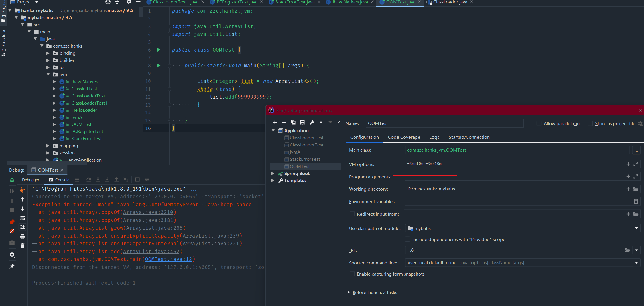Pin the debug tab with the pin icon
Image resolution: width=644 pixels, height=306 pixels.
12,266
